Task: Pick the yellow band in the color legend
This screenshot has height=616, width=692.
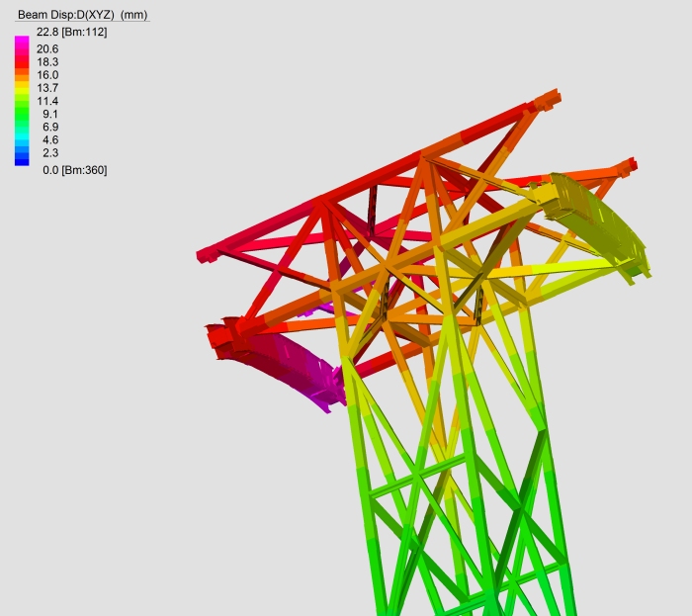Action: (21, 88)
